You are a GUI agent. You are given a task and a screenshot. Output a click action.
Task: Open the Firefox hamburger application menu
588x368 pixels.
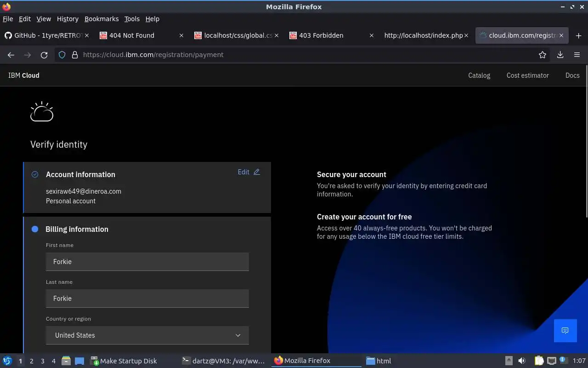tap(577, 55)
